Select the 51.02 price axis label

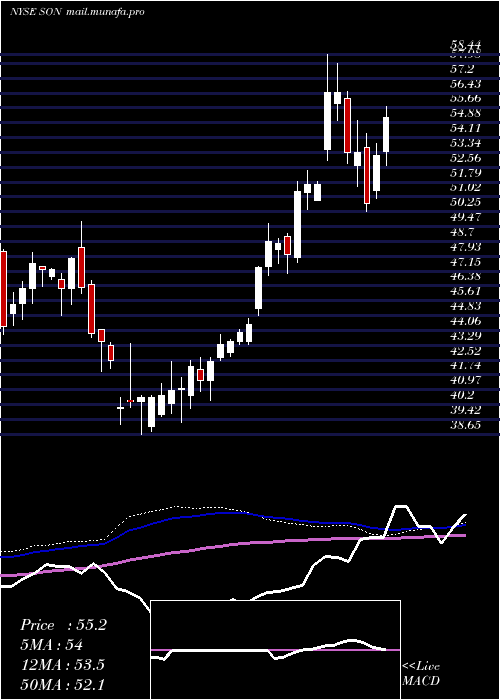point(466,188)
